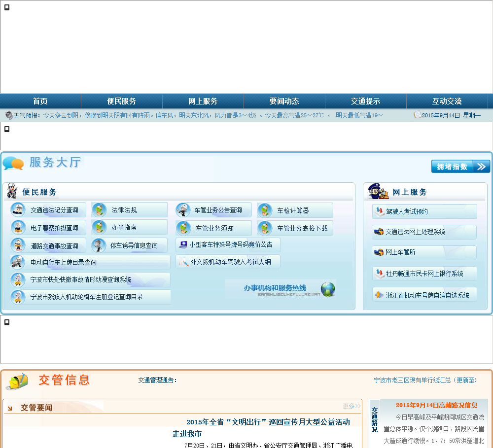The width and height of the screenshot is (493, 448).
Task: Open 网上车管所 link
Action: coord(400,252)
